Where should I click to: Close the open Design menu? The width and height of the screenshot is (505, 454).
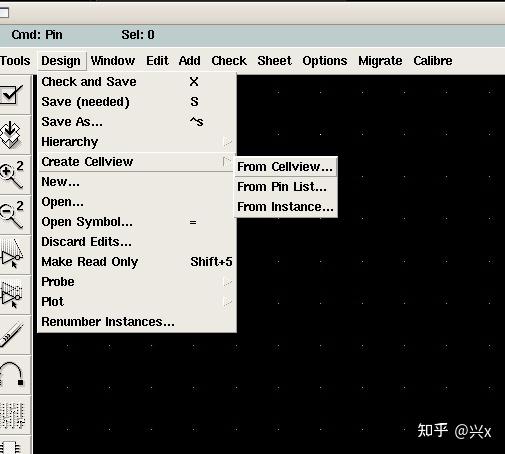point(61,61)
